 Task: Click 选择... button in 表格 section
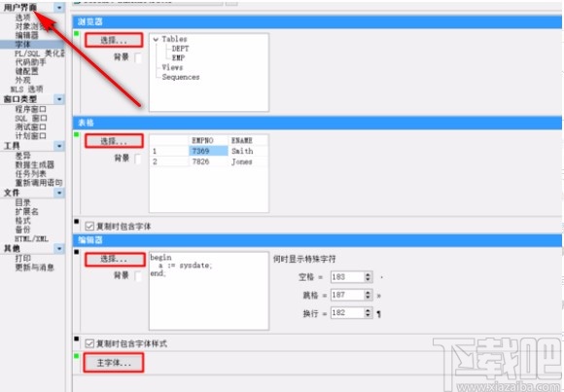(x=114, y=141)
